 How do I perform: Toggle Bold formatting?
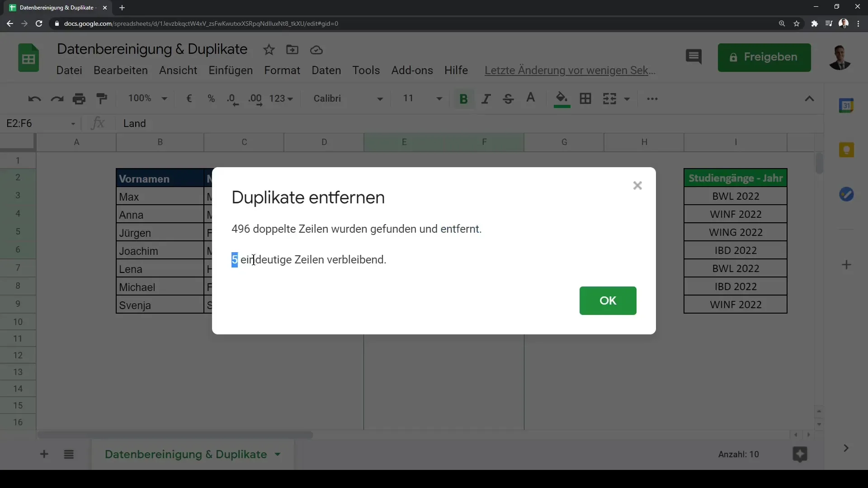pyautogui.click(x=463, y=99)
